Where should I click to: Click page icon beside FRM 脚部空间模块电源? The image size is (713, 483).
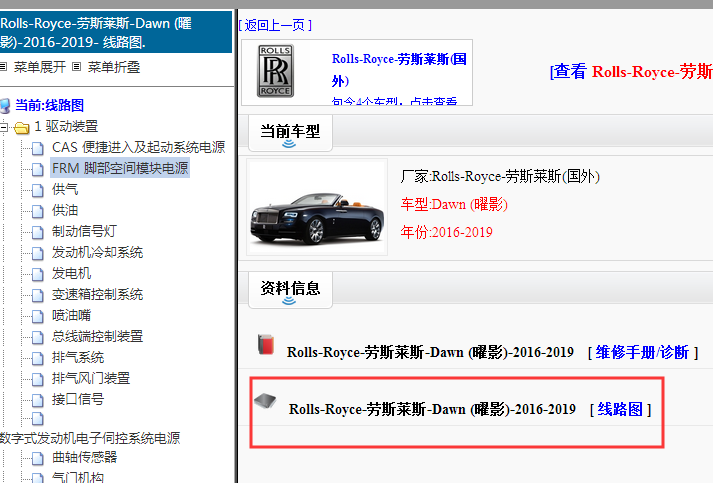(x=38, y=169)
